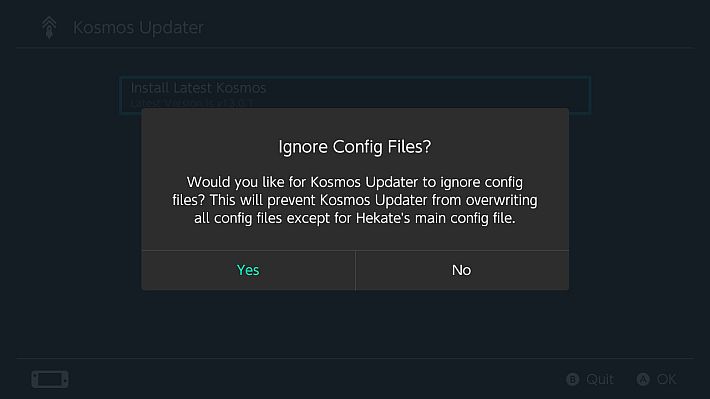Click the divider between Yes and No
710x399 pixels.
click(x=355, y=270)
